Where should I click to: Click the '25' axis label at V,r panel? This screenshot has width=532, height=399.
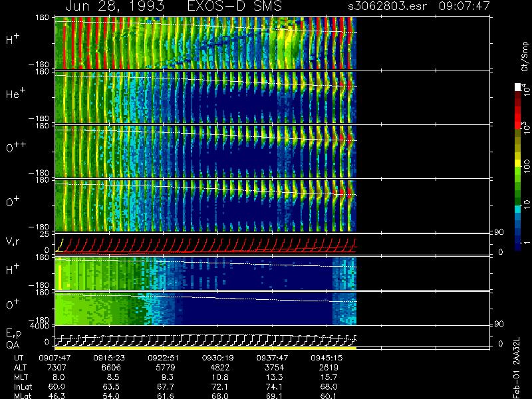(x=46, y=234)
